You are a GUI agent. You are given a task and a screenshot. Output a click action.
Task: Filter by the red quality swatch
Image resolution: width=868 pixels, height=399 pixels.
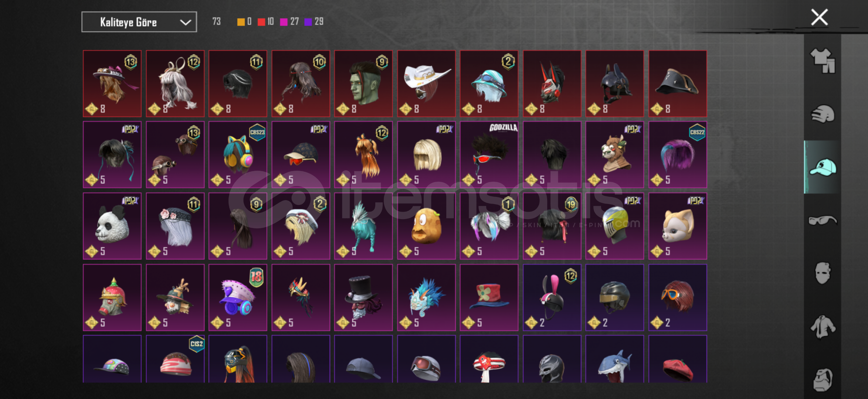pyautogui.click(x=261, y=22)
